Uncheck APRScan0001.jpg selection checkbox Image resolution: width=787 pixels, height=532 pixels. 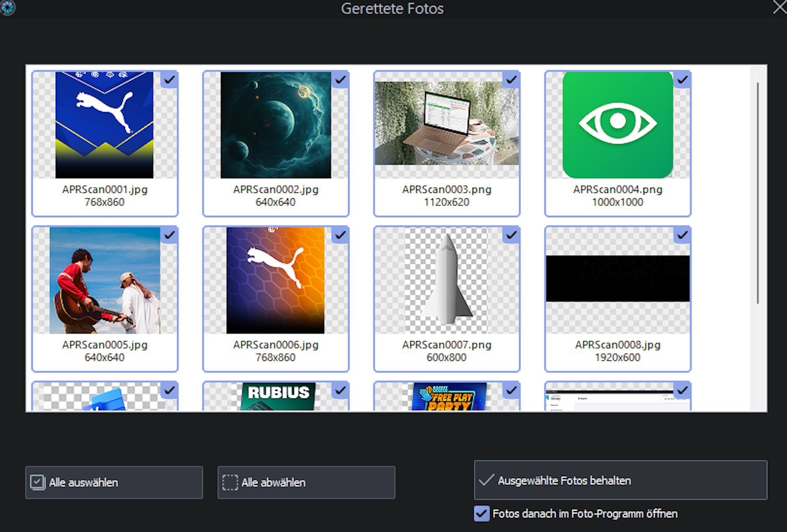point(169,80)
